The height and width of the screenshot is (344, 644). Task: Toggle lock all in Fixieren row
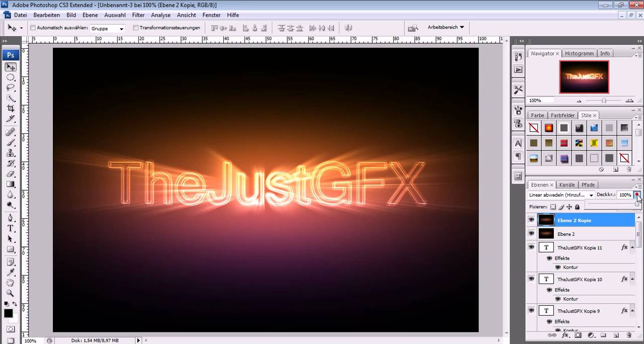tap(577, 207)
